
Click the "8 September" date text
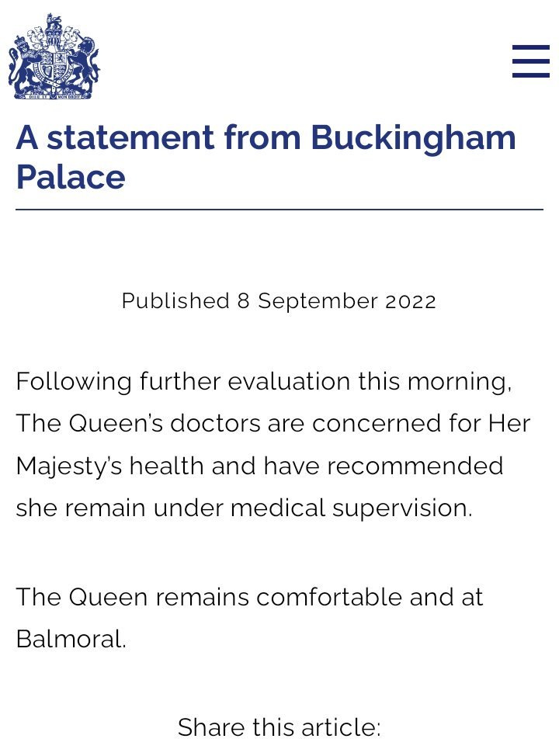click(307, 301)
